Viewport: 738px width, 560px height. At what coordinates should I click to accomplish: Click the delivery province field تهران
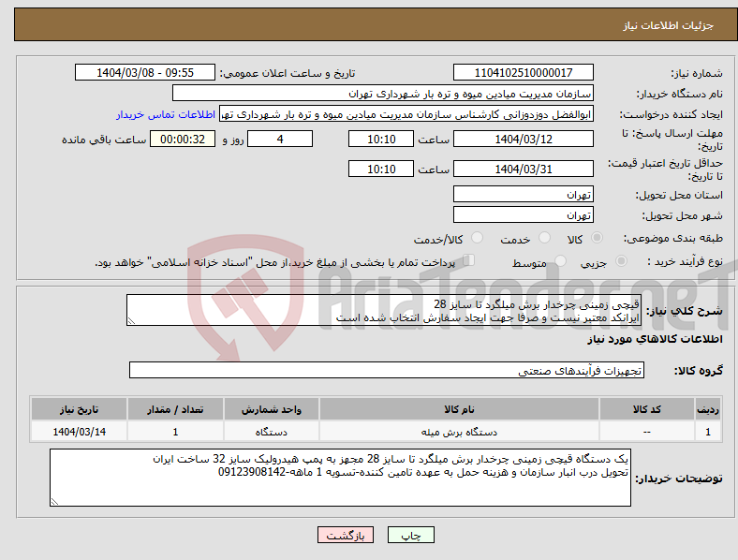(523, 194)
